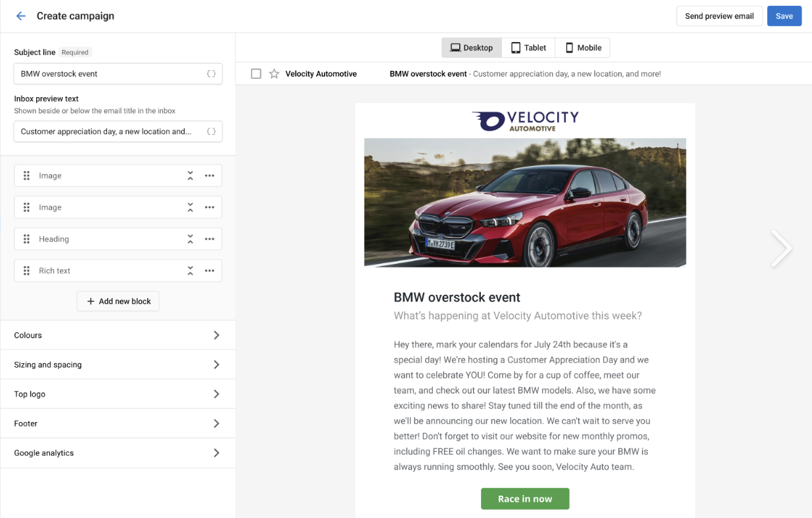Click the Race in now button
812x518 pixels.
tap(525, 499)
